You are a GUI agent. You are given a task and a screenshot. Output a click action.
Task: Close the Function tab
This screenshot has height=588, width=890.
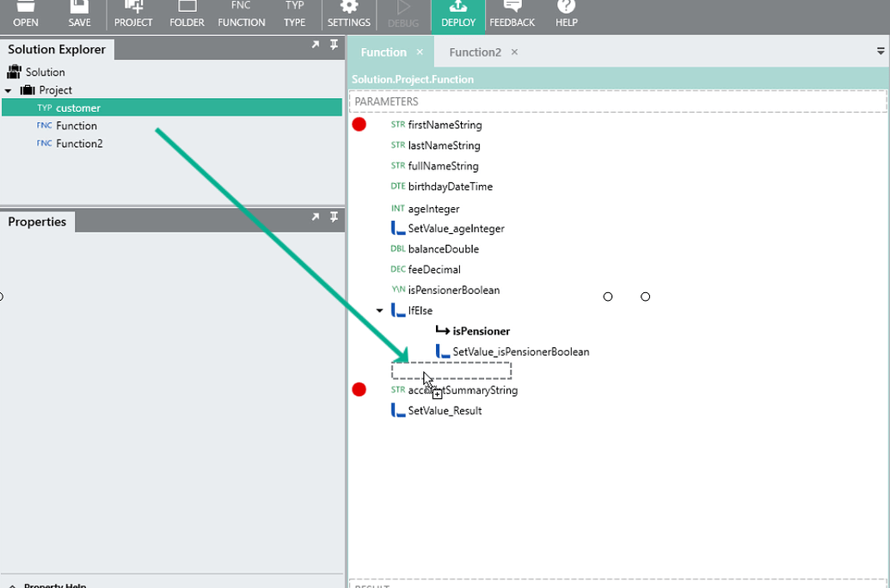(x=419, y=52)
